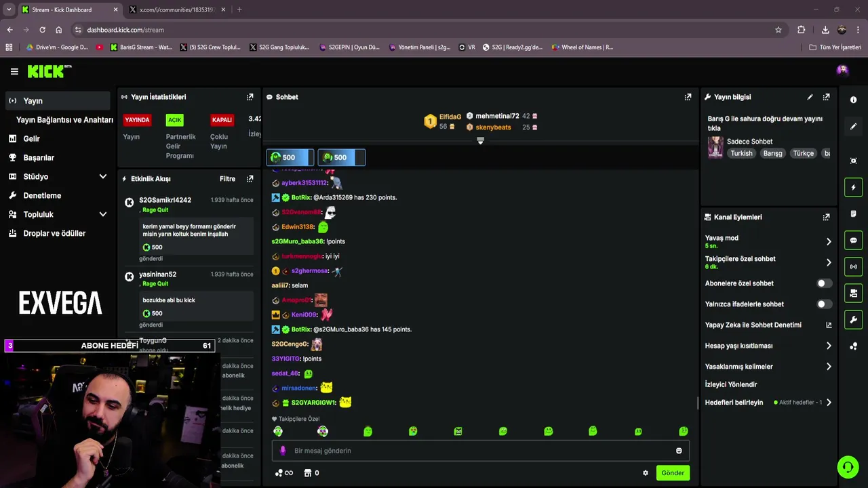
Task: Toggle Abonelere özel sohbet switch
Action: tap(824, 283)
